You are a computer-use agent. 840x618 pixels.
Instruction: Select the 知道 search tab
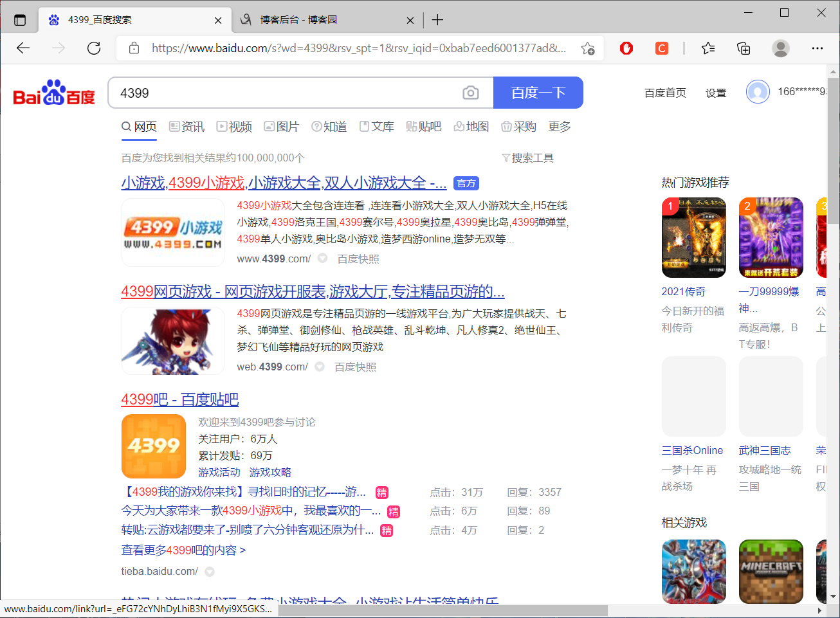329,127
